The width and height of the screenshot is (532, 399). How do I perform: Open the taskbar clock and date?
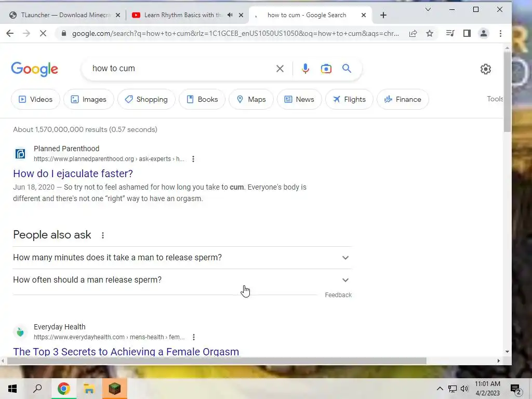pyautogui.click(x=487, y=389)
